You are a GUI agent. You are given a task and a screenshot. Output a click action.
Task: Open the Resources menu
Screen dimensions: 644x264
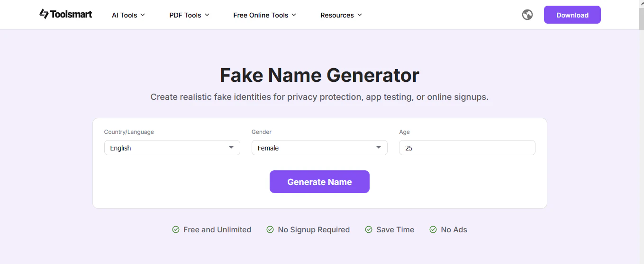(341, 15)
